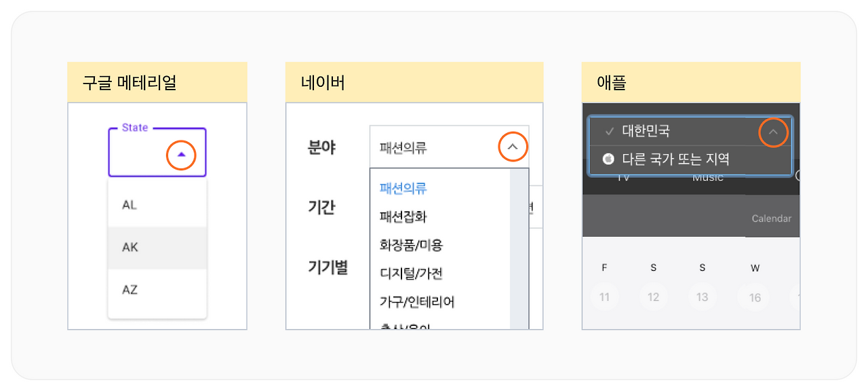The image size is (868, 391).
Task: Choose 패션의류 option in dropdown list
Action: 403,188
